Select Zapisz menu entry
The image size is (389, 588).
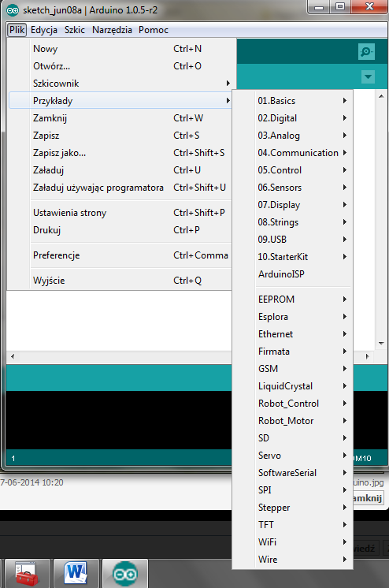coord(120,136)
